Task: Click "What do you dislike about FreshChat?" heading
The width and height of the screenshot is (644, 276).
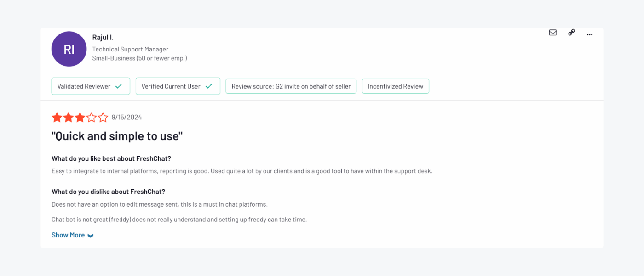Action: point(108,192)
